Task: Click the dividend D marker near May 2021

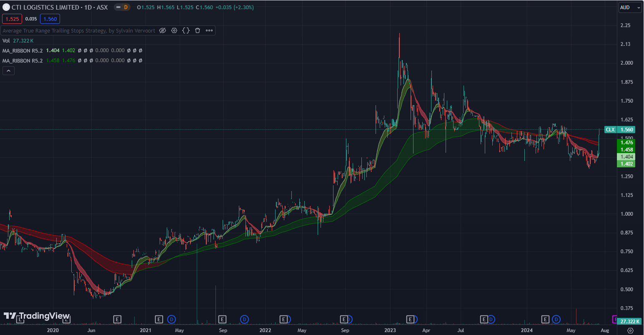Action: coord(171,320)
